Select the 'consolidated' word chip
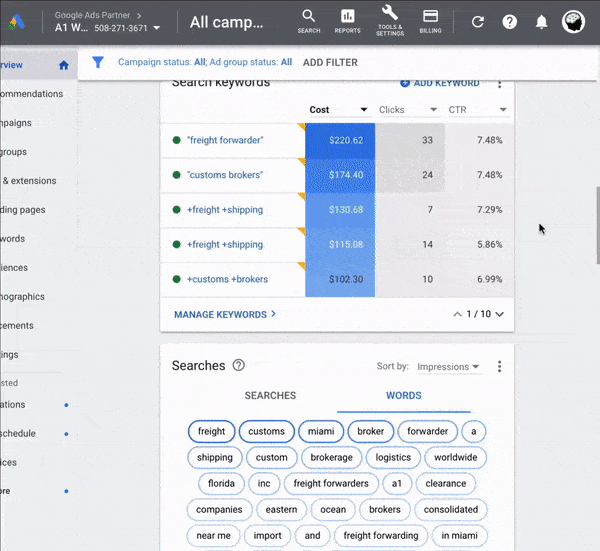Image resolution: width=600 pixels, height=551 pixels. 451,509
